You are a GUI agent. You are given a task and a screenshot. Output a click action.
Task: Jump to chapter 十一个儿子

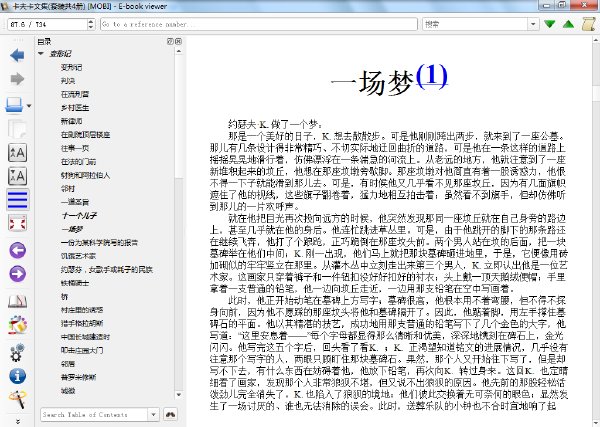click(79, 216)
